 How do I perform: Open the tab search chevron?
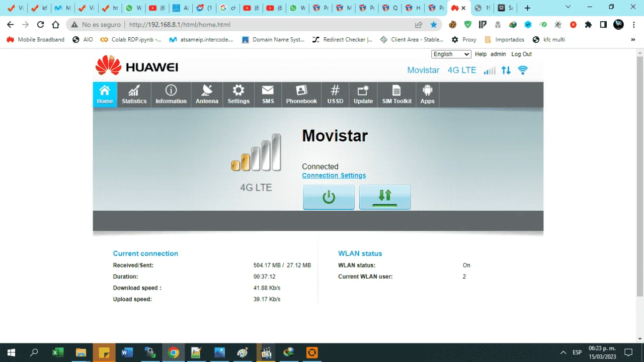(x=568, y=8)
